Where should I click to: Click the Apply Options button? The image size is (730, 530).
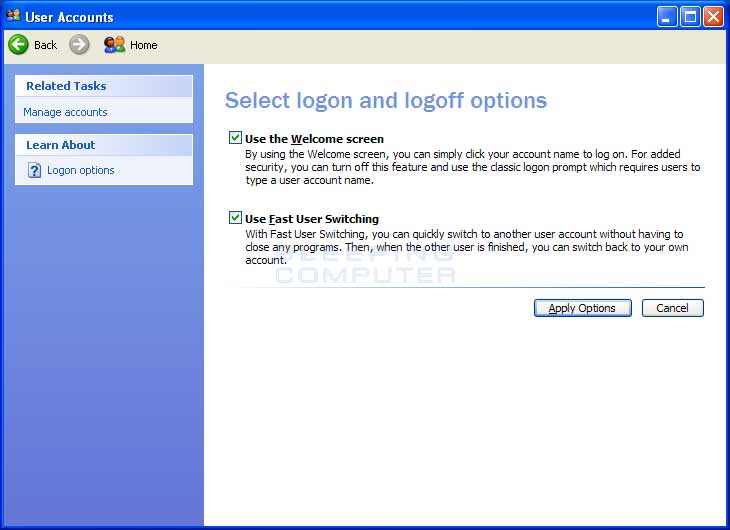point(582,308)
